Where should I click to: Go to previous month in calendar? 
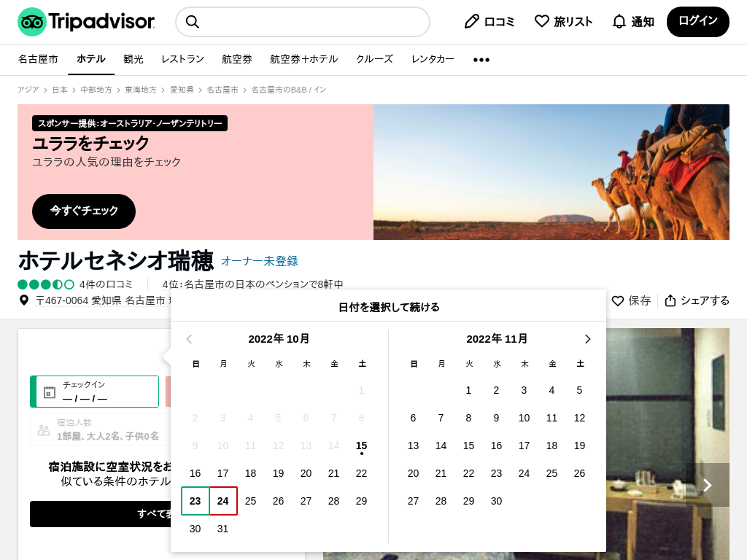click(x=190, y=339)
